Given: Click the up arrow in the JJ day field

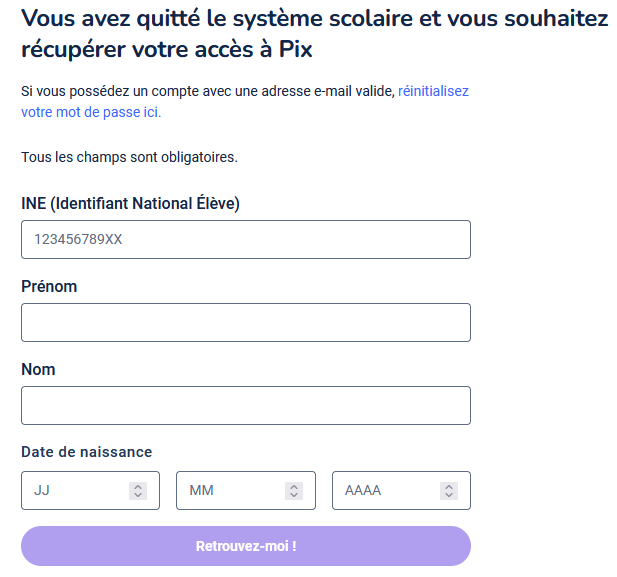Looking at the screenshot, I should pos(138,486).
